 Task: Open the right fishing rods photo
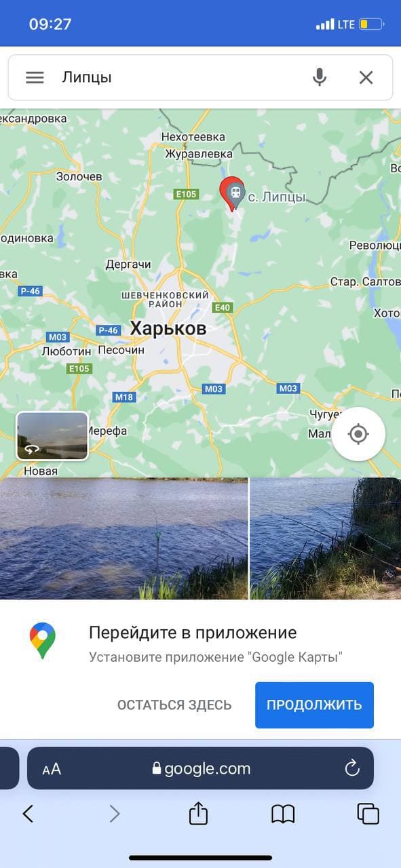point(326,538)
